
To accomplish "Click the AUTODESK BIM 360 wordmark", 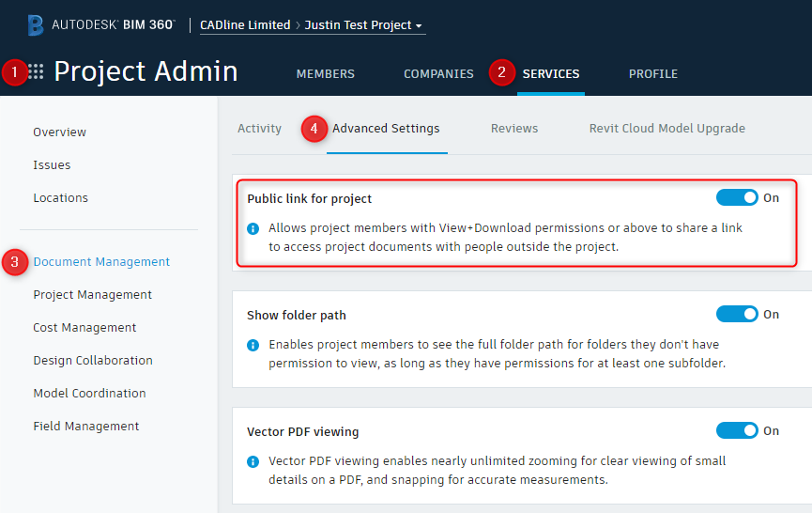I will pyautogui.click(x=114, y=24).
